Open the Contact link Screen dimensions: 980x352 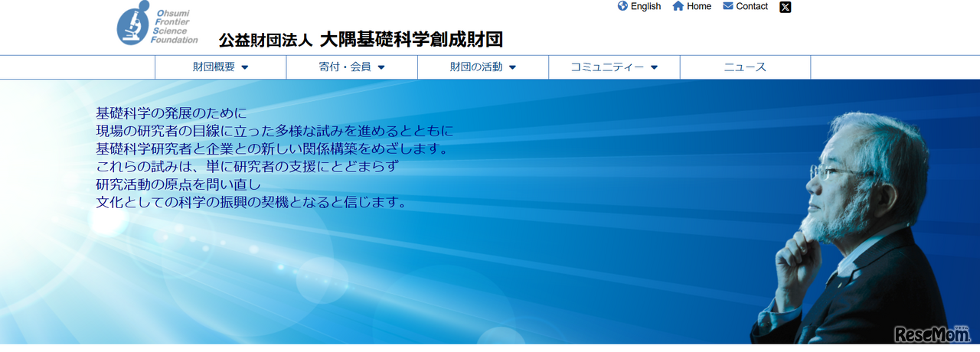pyautogui.click(x=752, y=6)
